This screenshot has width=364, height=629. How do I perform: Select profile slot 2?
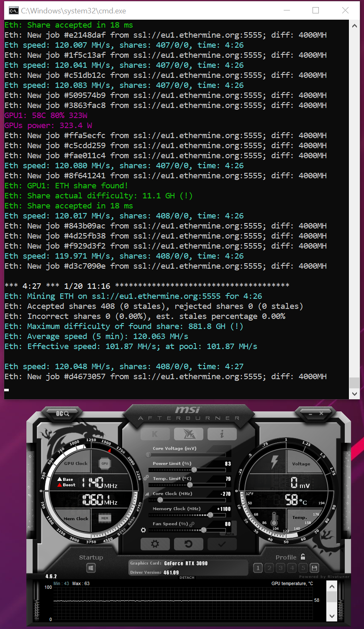point(269,568)
